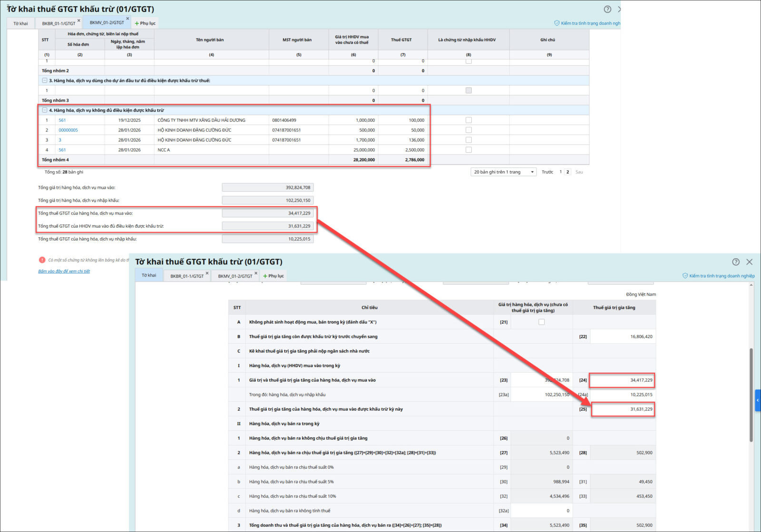This screenshot has height=532, width=761.
Task: Open the blue side panel handle at right edge
Action: (758, 400)
